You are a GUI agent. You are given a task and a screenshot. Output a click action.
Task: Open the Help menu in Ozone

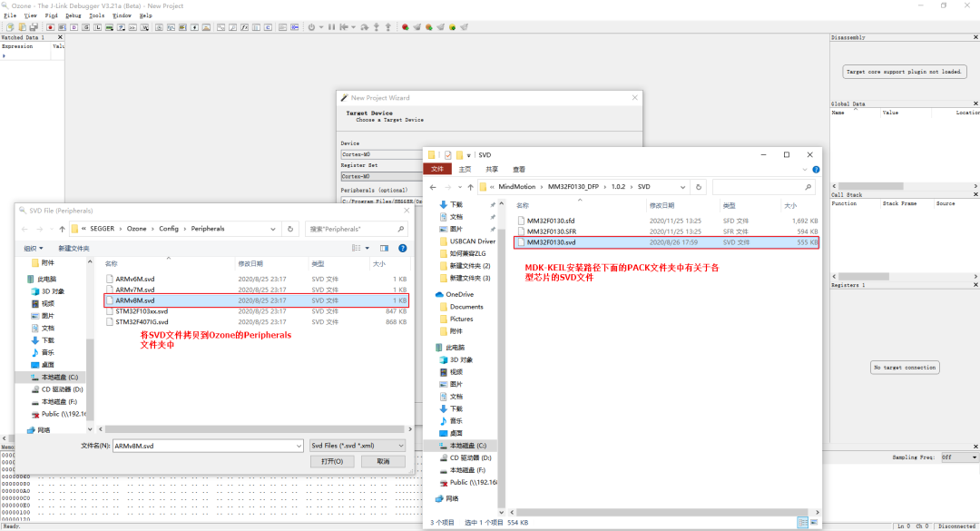145,15
